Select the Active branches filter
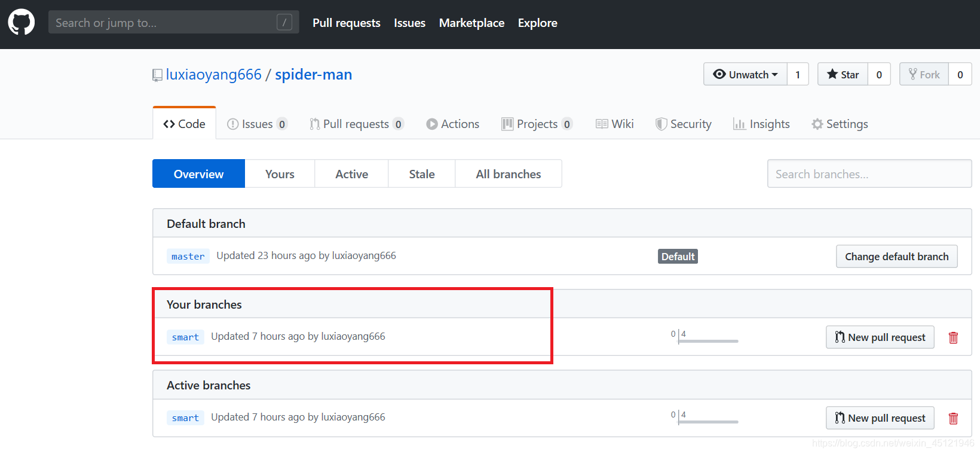The image size is (980, 454). coord(351,173)
